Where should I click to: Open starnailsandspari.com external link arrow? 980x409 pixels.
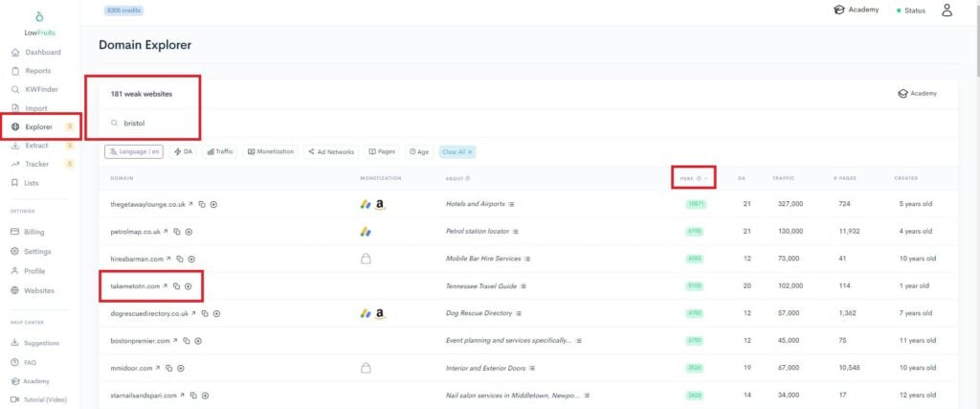[x=183, y=396]
